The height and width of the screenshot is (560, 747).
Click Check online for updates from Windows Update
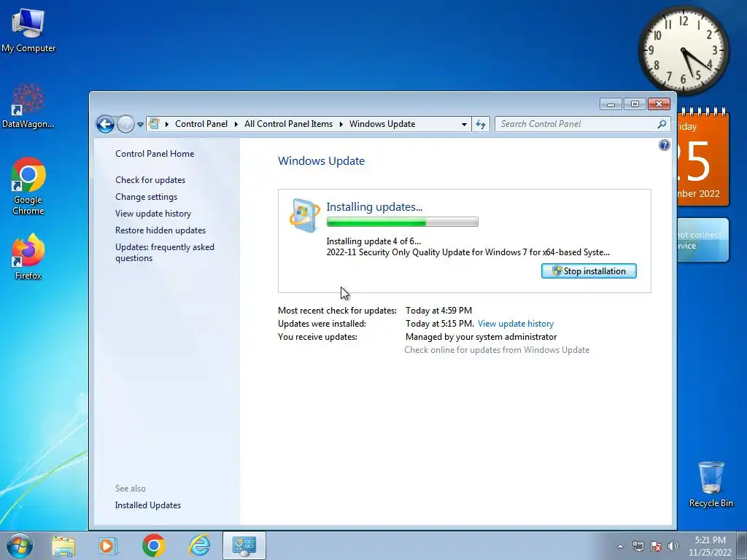[497, 350]
